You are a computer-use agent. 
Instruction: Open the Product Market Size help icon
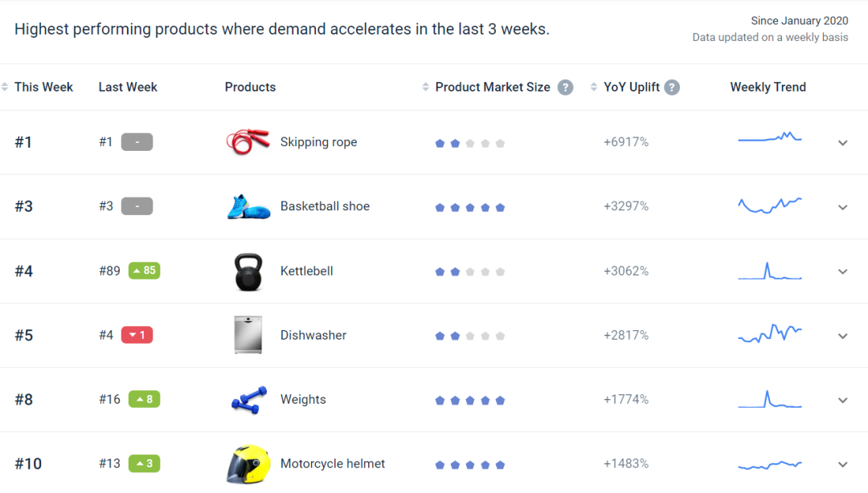coord(565,88)
